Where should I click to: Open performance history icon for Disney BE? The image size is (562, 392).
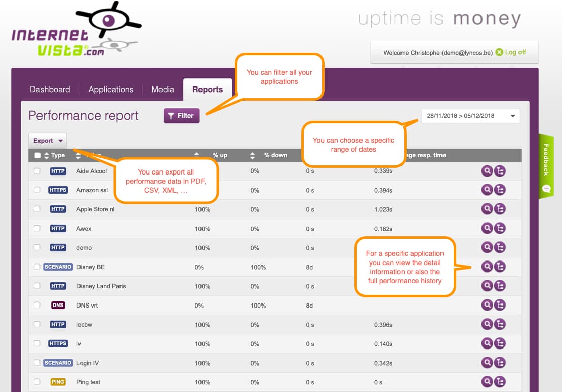pos(500,267)
